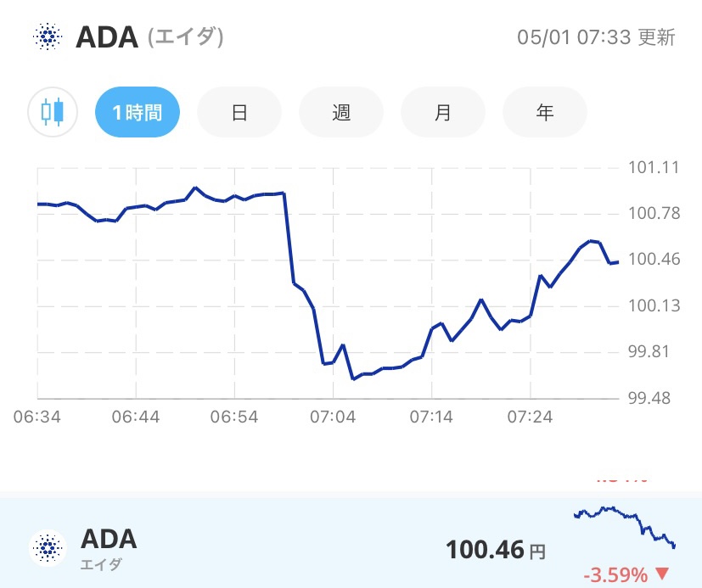Click the 07:04 label on the time axis
Screen dimensions: 702x588
tap(334, 417)
